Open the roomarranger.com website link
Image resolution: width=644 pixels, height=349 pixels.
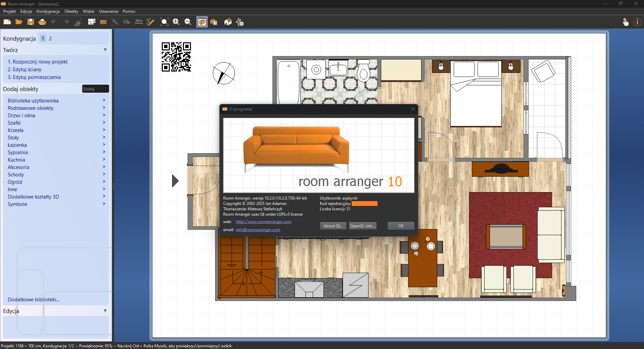coord(263,222)
